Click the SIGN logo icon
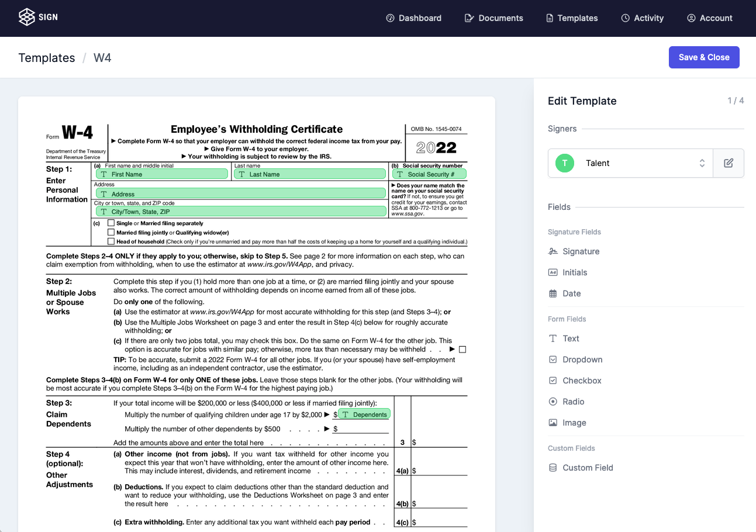This screenshot has width=756, height=532. [27, 17]
